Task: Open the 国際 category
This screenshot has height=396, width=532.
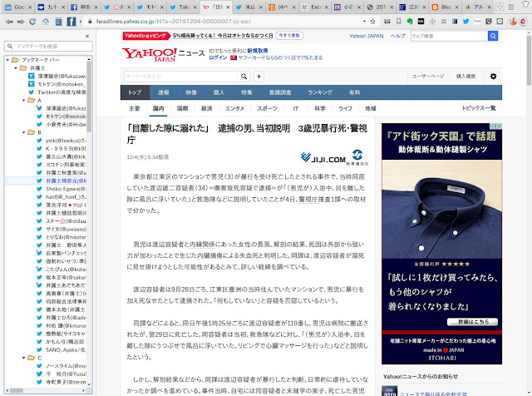Action: point(183,109)
